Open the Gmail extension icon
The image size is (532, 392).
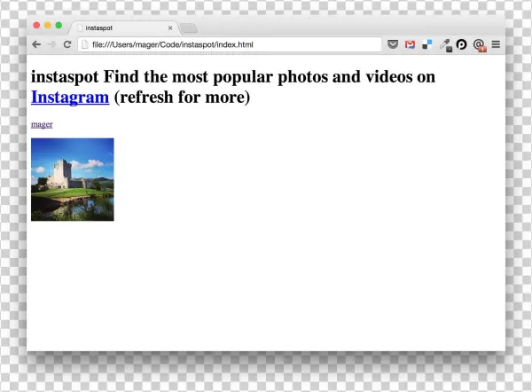(410, 44)
